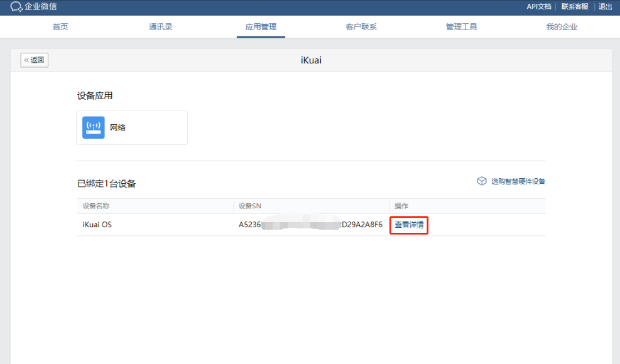Open the 选购智慧硬件设备 link
This screenshot has height=364, width=620.
[x=518, y=181]
